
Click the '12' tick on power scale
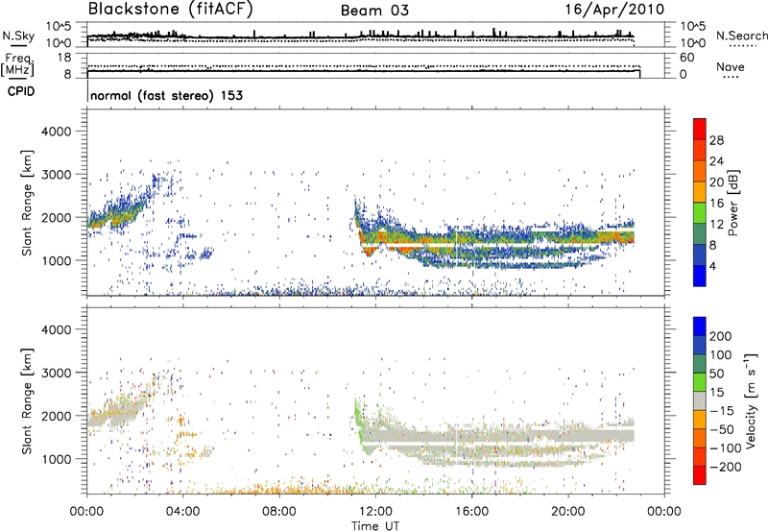(716, 225)
